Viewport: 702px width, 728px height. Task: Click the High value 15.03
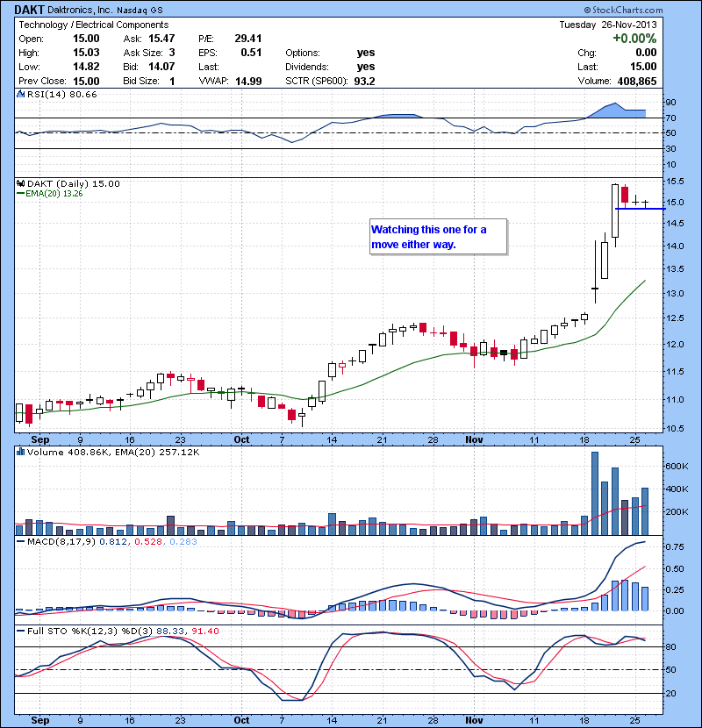(86, 53)
